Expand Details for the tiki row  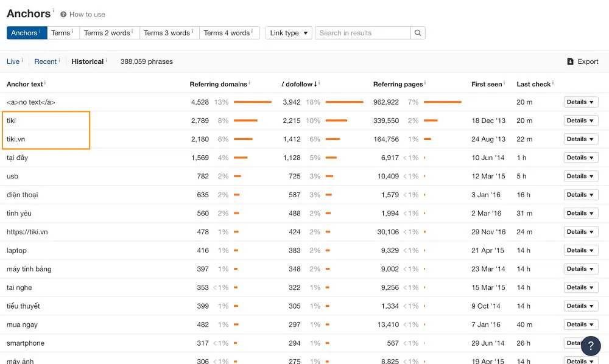(580, 121)
